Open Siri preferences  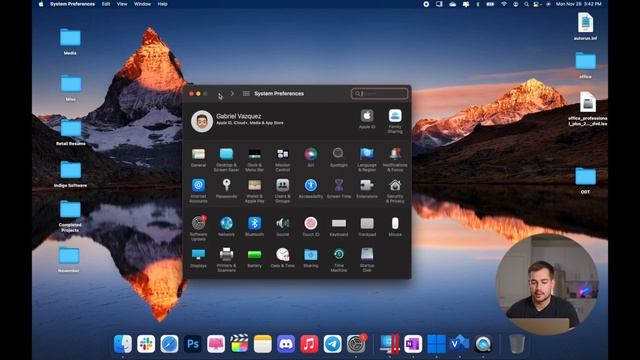coord(311,158)
